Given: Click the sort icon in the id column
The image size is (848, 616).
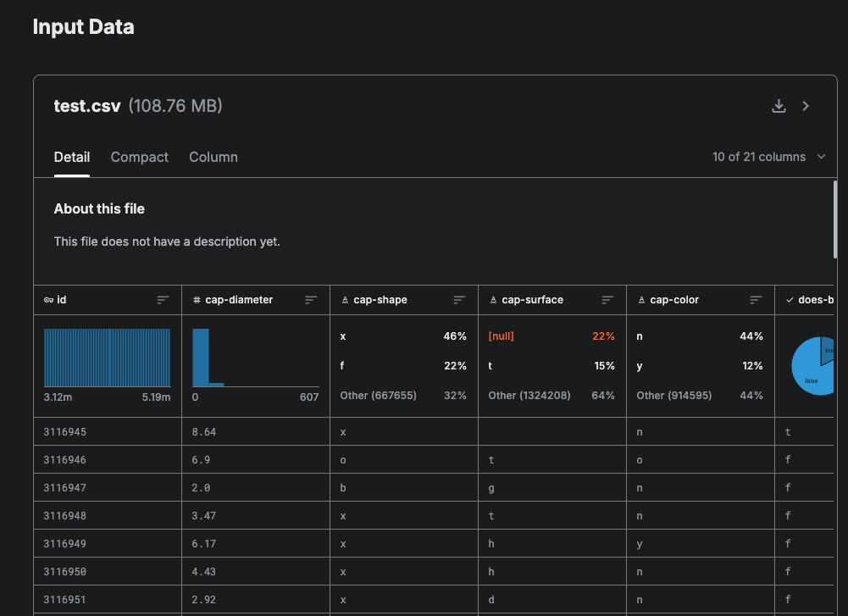Looking at the screenshot, I should pos(163,300).
